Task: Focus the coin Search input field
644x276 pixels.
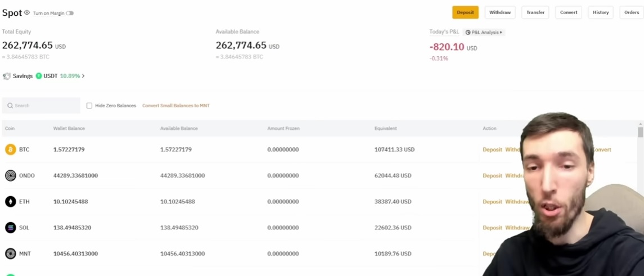Action: pos(41,106)
